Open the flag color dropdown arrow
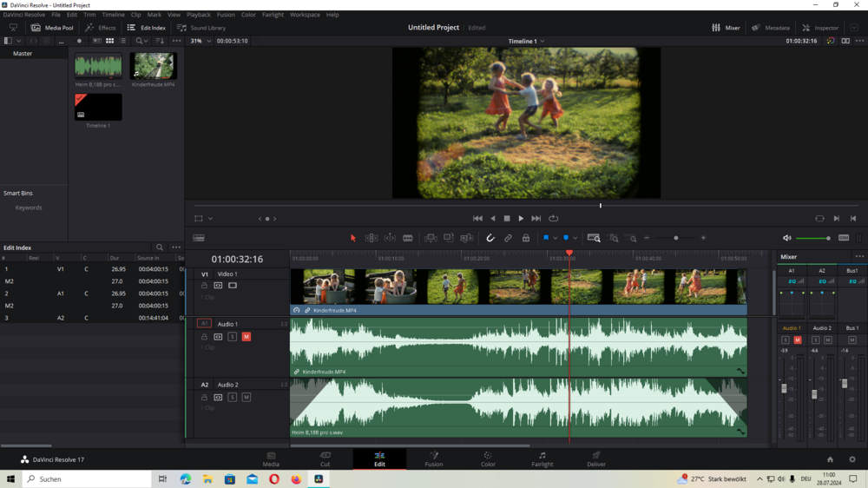The width and height of the screenshot is (868, 488). pos(555,238)
